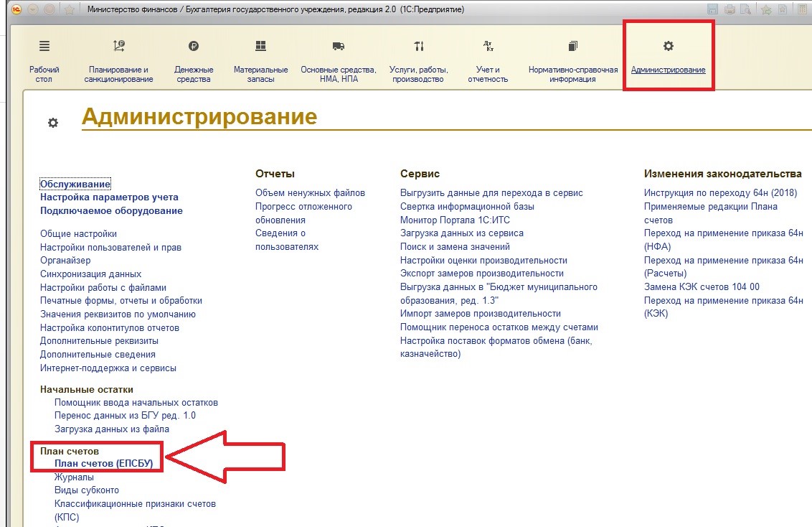Open Замена КЭК счетов 104 00
The image size is (812, 527).
[x=702, y=286]
